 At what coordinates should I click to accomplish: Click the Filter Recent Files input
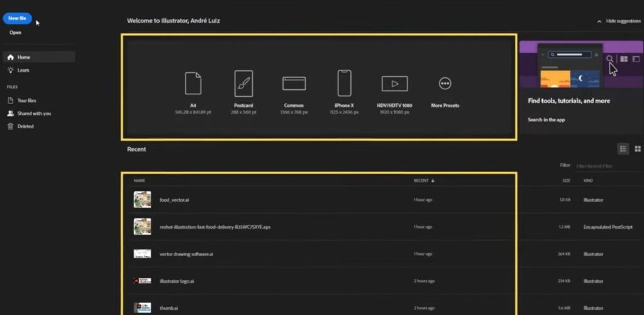pos(609,166)
